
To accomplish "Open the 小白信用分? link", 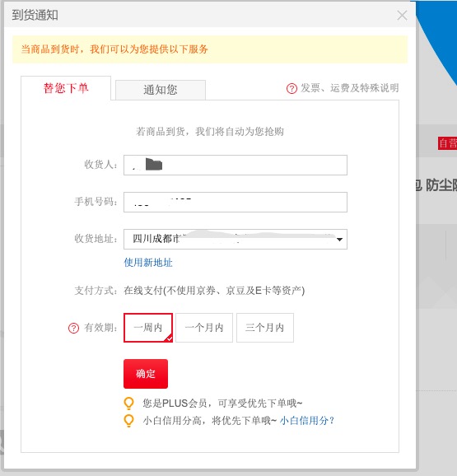I will click(307, 421).
